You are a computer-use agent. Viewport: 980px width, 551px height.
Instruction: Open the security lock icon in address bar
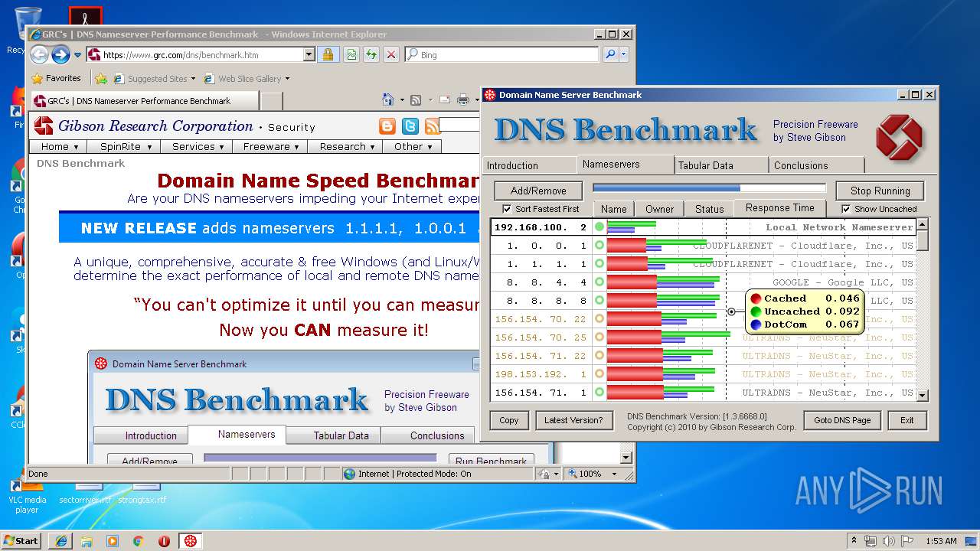click(x=328, y=54)
